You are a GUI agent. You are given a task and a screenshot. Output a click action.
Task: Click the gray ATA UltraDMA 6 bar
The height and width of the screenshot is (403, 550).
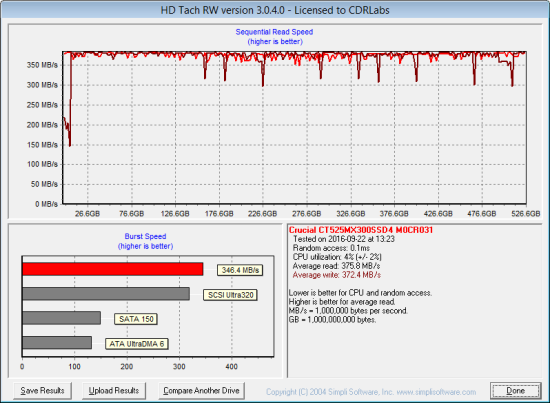tap(57, 342)
